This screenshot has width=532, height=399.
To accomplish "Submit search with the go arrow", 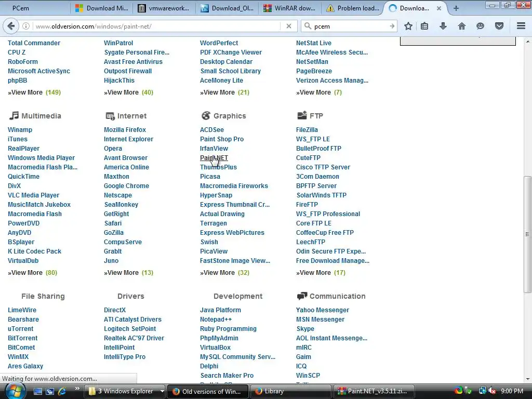I will coord(392,26).
